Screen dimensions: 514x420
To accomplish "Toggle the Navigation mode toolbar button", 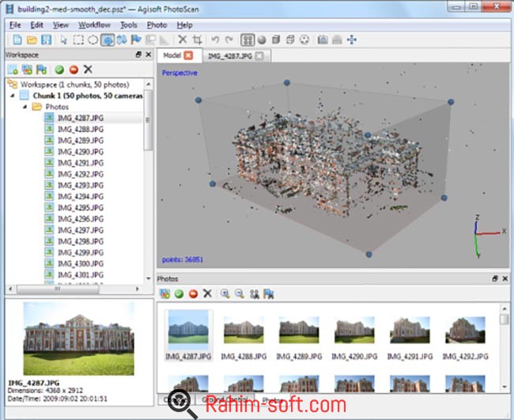I will (108, 40).
